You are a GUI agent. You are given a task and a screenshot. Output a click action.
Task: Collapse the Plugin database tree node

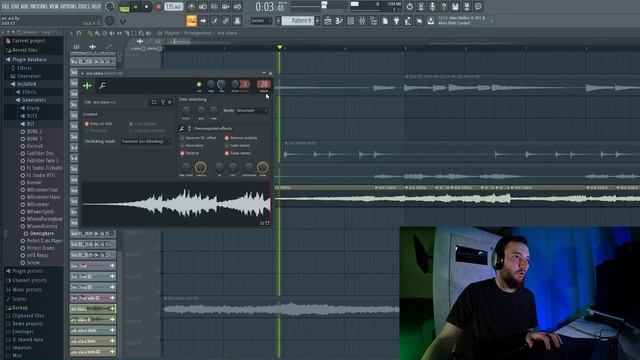29,60
